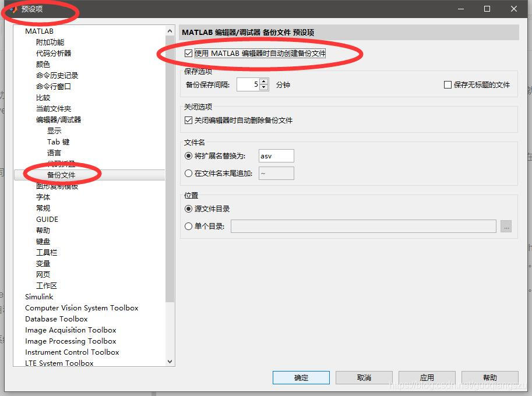This screenshot has width=532, height=396.
Task: Confirm with the 确定 button
Action: pos(301,378)
